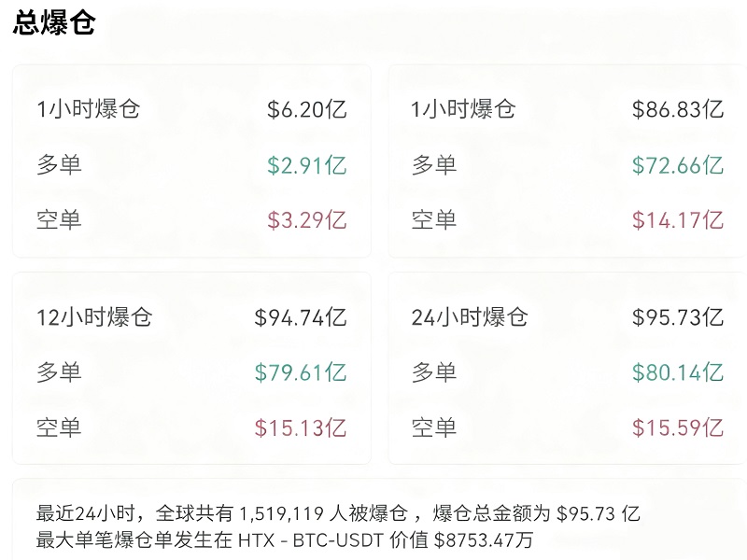The height and width of the screenshot is (560, 747).
Task: Click the $15.13亿 空单 value
Action: pyautogui.click(x=300, y=427)
